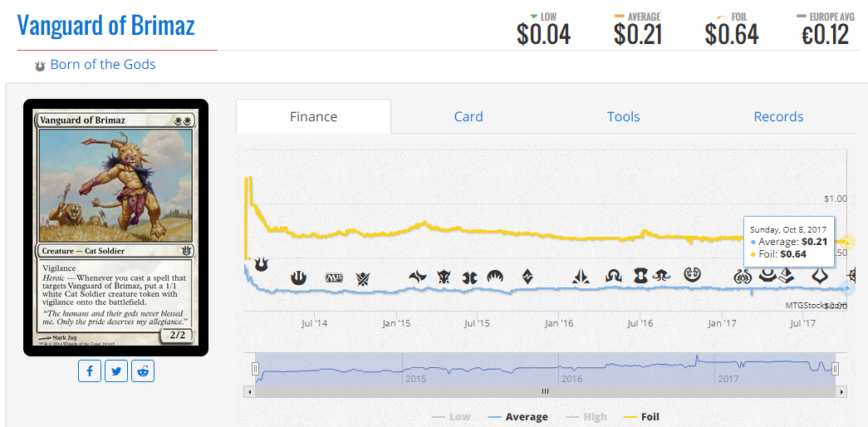The height and width of the screenshot is (427, 868).
Task: Click the Born of the Gods set icon
Action: [40, 66]
